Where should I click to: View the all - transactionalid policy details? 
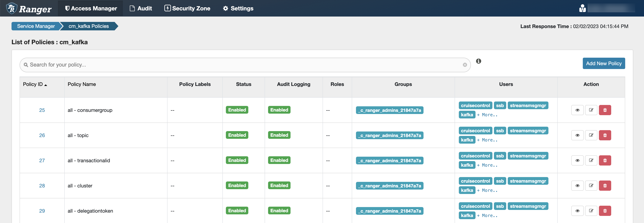click(x=577, y=160)
